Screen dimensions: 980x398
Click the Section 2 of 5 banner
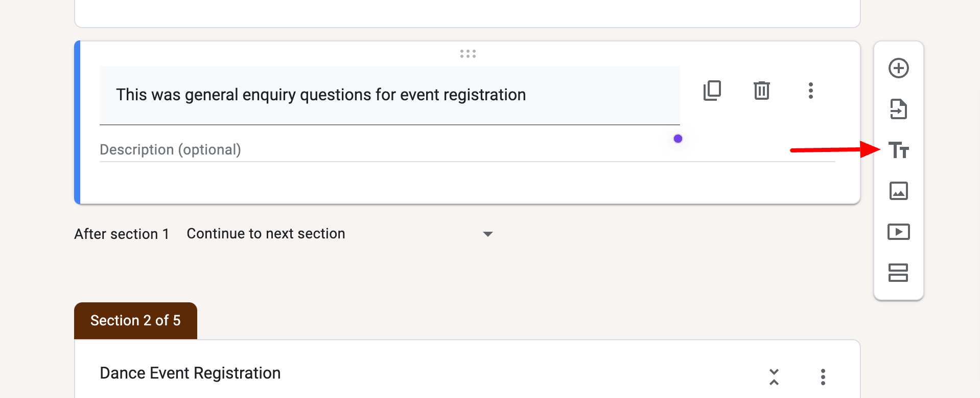tap(135, 320)
